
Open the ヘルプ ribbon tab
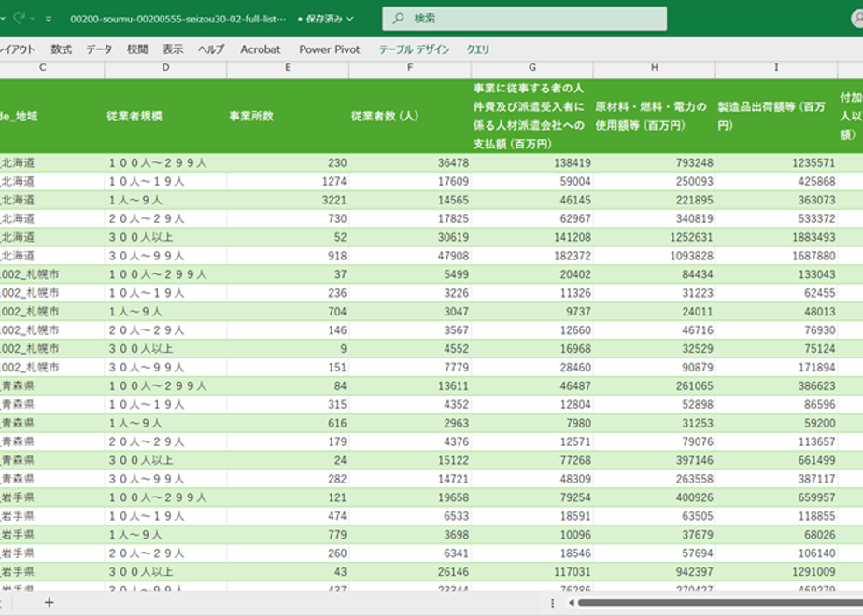[x=211, y=49]
